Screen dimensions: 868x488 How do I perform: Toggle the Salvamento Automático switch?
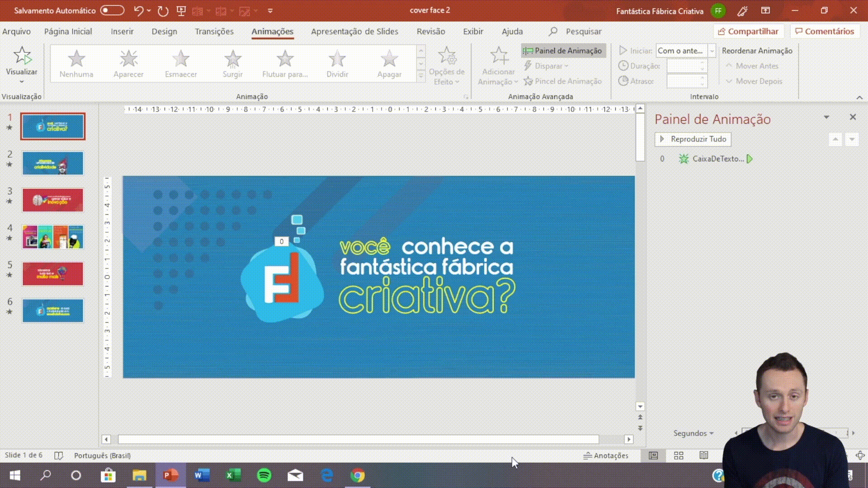pyautogui.click(x=112, y=10)
